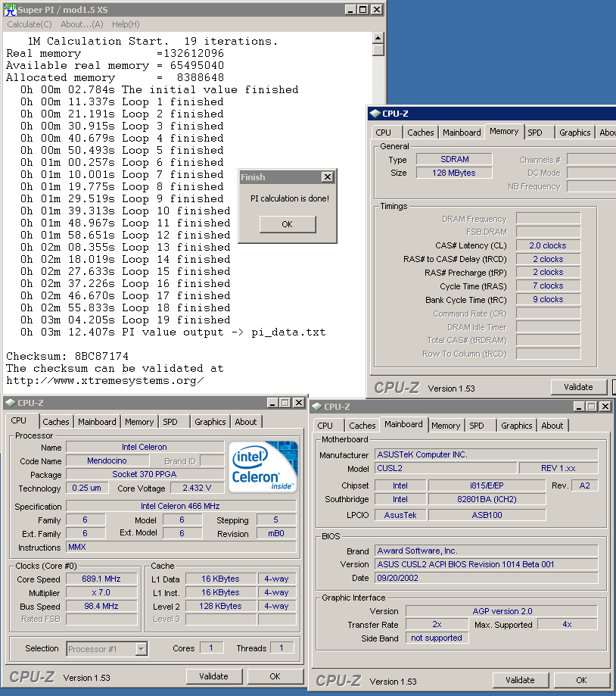Screen dimensions: 616x696
Task: Open the Processor #1 selection dropdown
Action: [x=141, y=648]
